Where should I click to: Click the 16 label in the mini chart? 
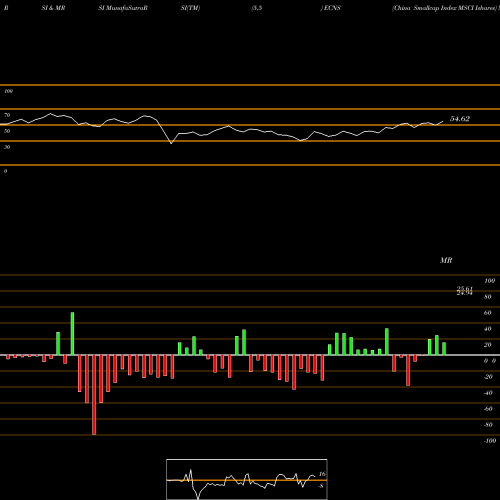(322, 474)
